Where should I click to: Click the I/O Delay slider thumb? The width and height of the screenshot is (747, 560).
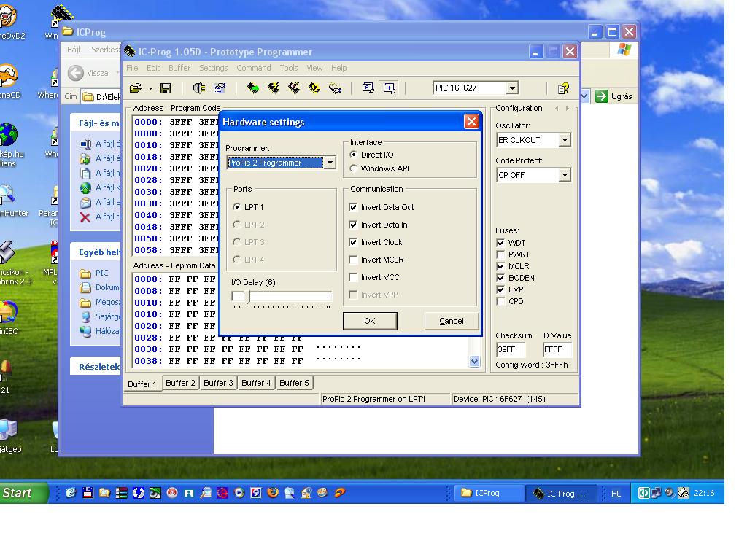point(248,296)
